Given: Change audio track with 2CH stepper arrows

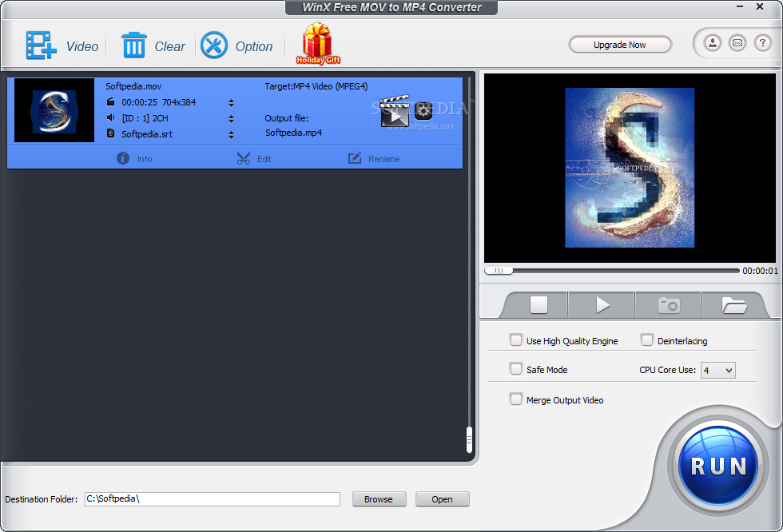Looking at the screenshot, I should 231,119.
